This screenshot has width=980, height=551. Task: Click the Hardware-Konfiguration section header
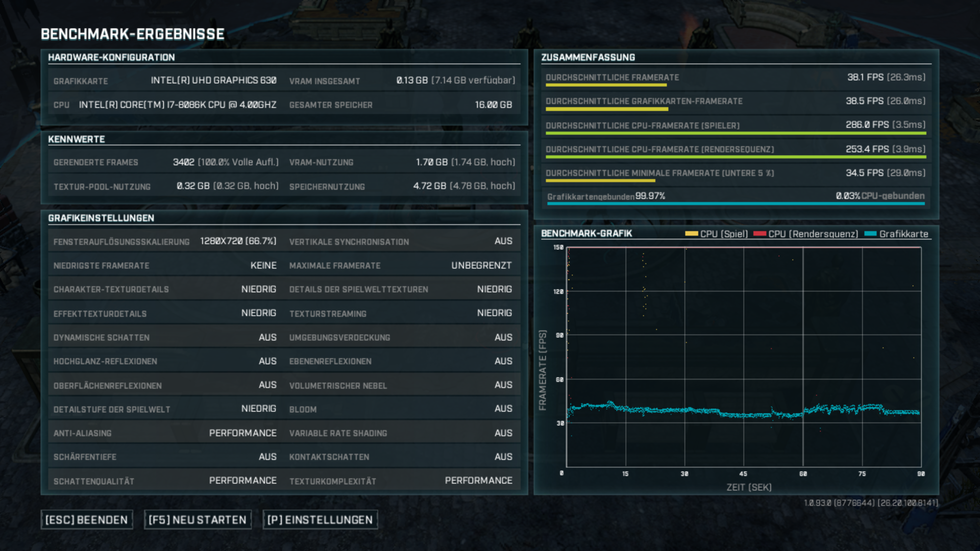pyautogui.click(x=111, y=57)
